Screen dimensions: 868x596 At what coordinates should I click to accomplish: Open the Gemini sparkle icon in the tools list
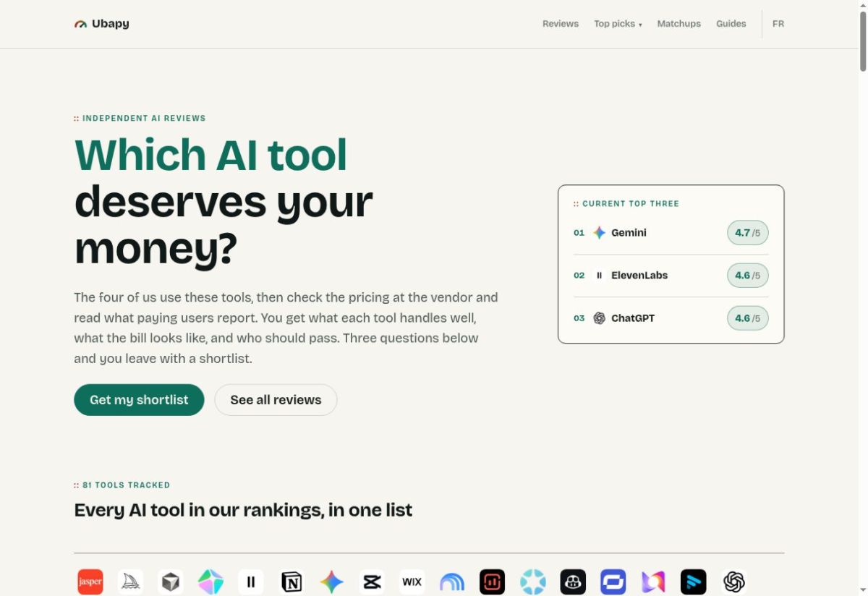click(331, 582)
